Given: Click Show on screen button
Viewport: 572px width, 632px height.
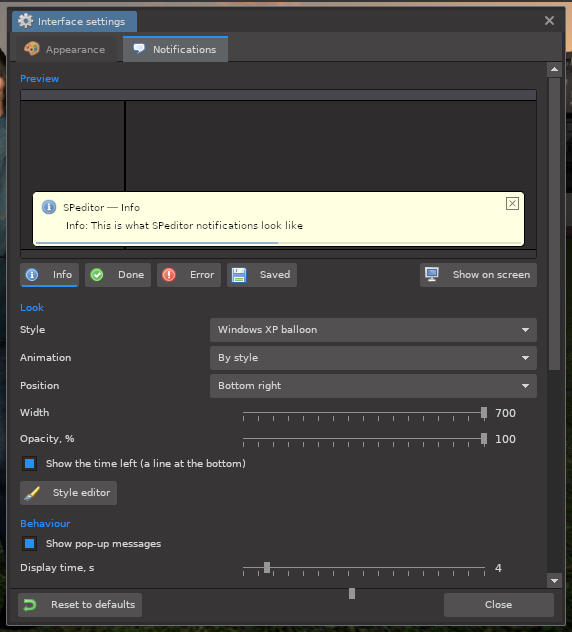Looking at the screenshot, I should [478, 275].
